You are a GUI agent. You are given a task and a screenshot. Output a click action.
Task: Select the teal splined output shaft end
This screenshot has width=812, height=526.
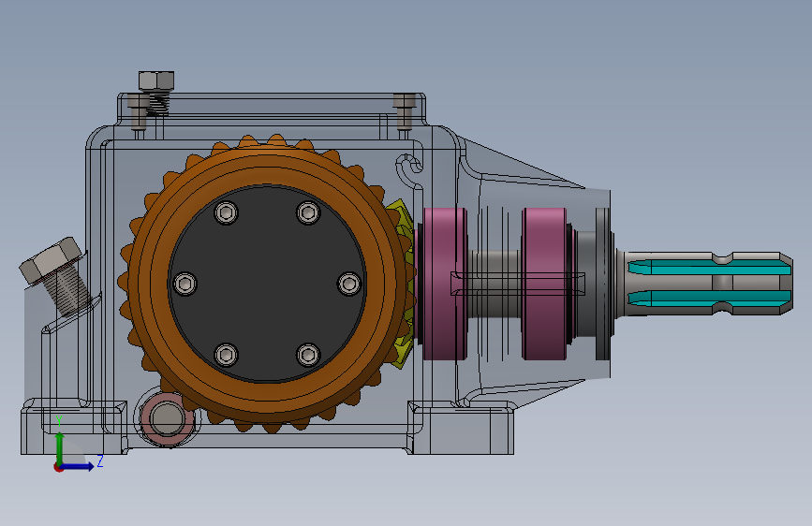[x=710, y=283]
